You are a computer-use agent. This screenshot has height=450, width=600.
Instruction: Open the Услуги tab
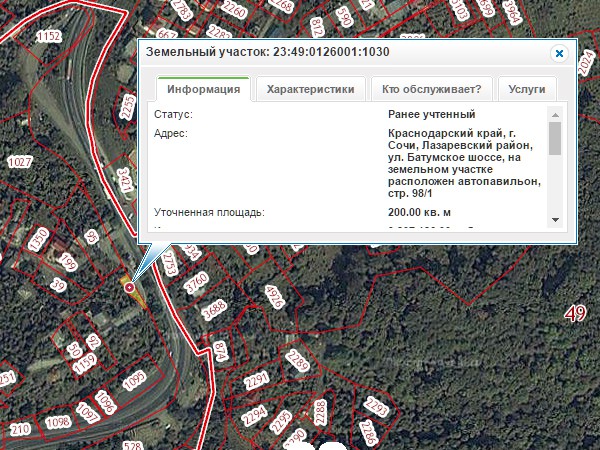pyautogui.click(x=527, y=89)
